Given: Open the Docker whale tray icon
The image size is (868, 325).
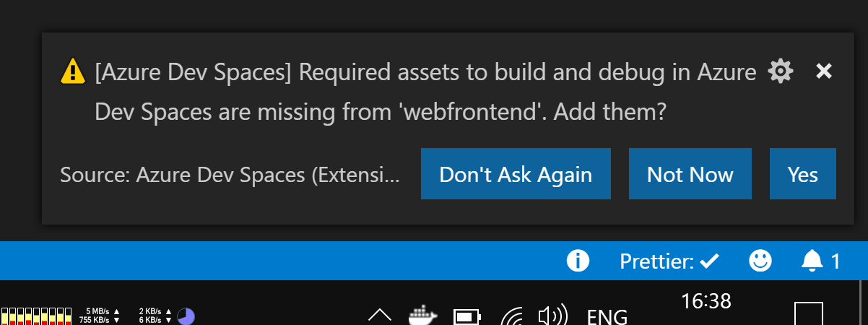Looking at the screenshot, I should pyautogui.click(x=423, y=315).
